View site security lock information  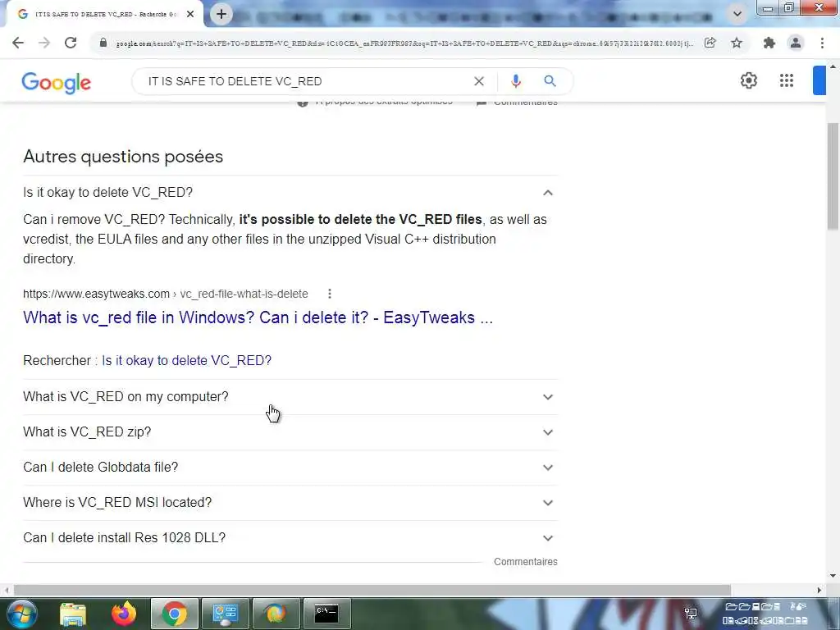coord(103,43)
